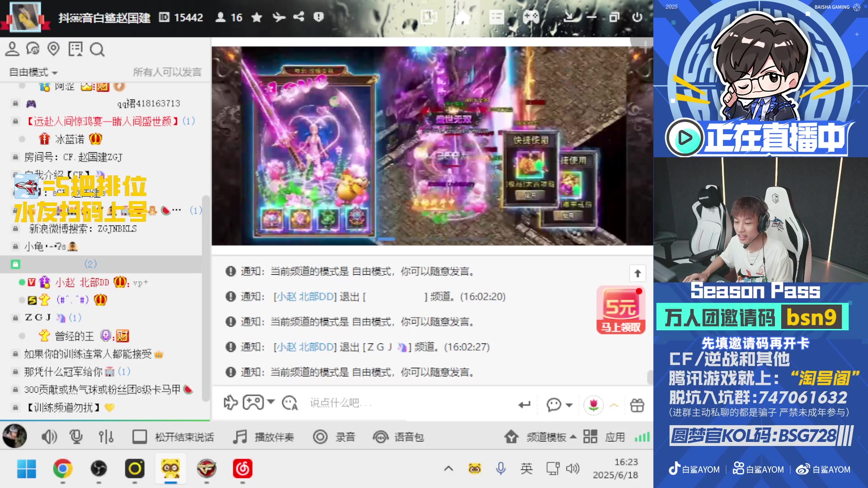Image resolution: width=868 pixels, height=488 pixels.
Task: Click the game video stream thumbnail
Action: (432, 145)
